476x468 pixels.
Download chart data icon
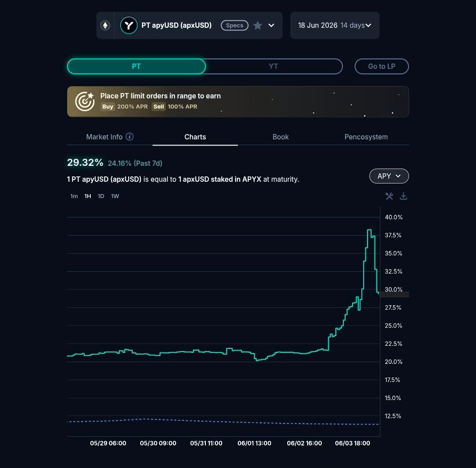click(x=403, y=196)
